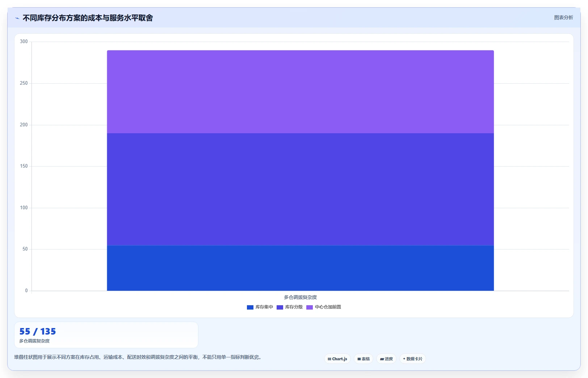Screen dimensions: 588x378
Task: Select the 数据卡片 tag chip
Action: pos(412,359)
